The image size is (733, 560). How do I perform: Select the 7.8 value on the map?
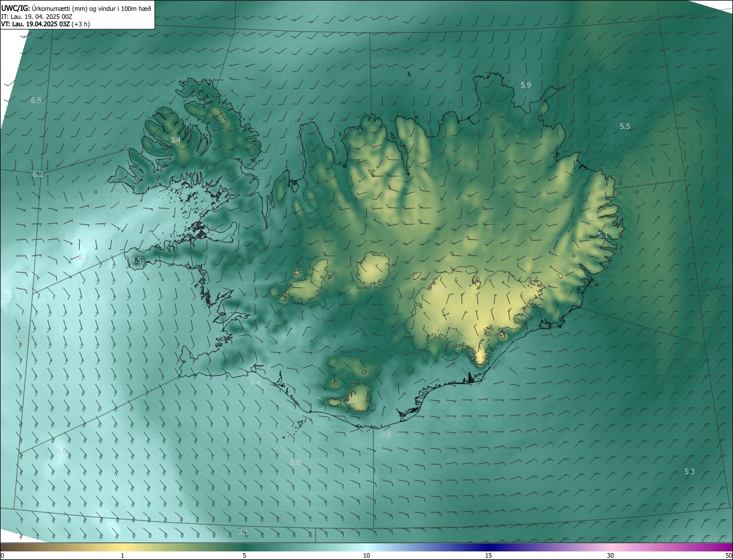386,435
